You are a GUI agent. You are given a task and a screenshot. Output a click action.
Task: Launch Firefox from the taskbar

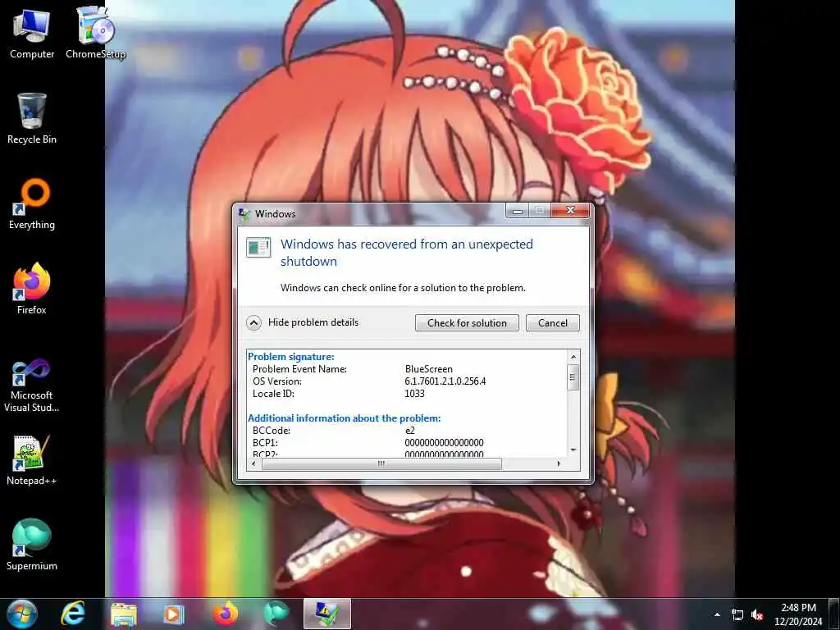226,614
